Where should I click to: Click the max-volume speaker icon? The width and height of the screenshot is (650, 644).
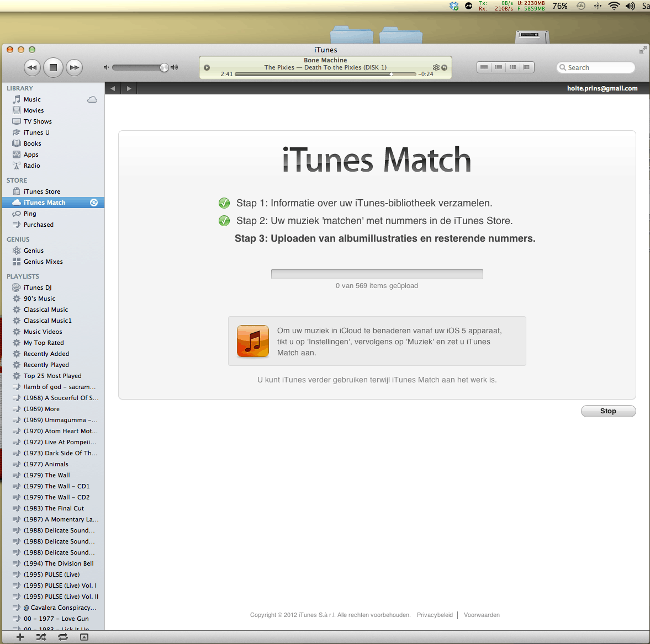[175, 67]
